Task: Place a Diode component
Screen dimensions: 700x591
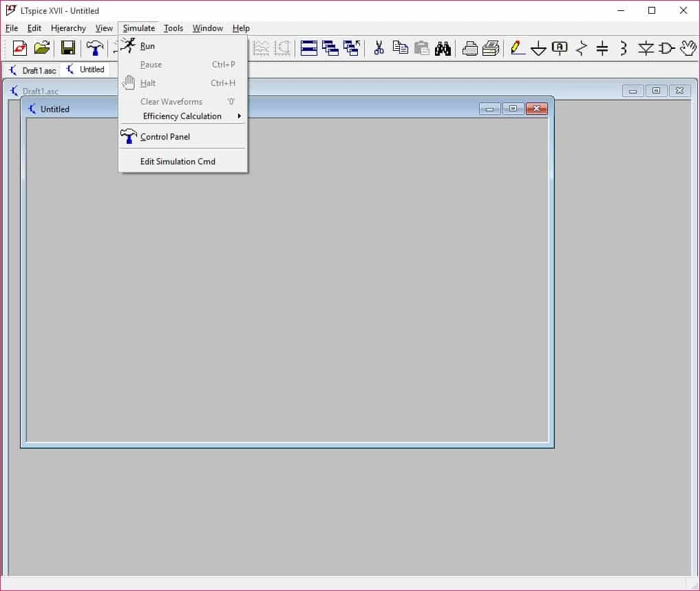Action: [645, 48]
